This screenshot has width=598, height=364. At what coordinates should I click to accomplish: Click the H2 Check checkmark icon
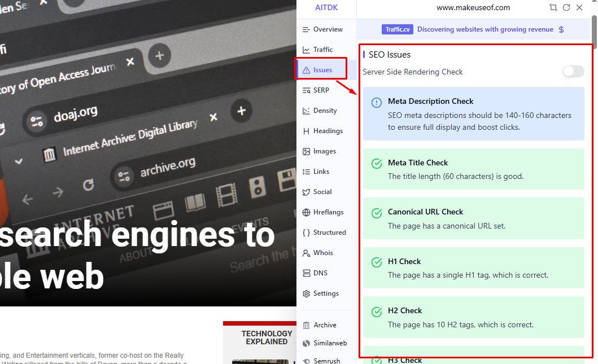[377, 312]
